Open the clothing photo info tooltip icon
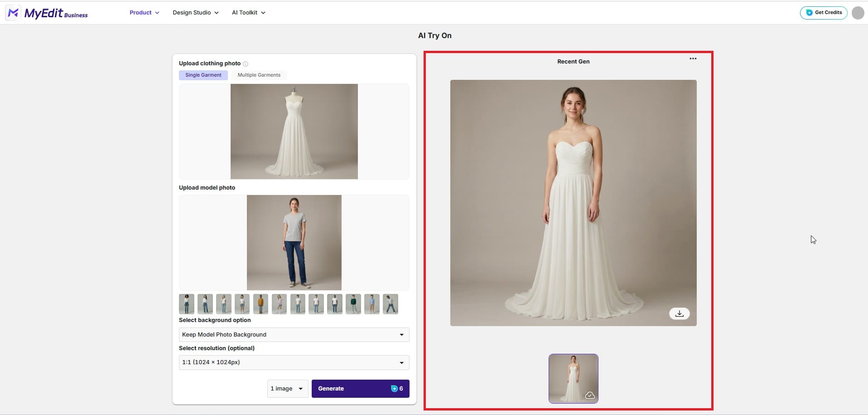Image resolution: width=868 pixels, height=415 pixels. [x=246, y=63]
